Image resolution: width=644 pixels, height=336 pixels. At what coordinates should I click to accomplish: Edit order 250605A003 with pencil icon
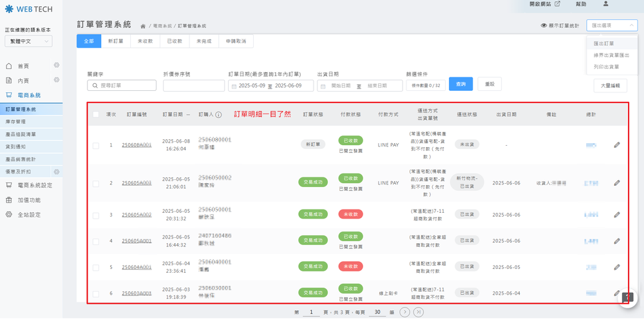(617, 183)
